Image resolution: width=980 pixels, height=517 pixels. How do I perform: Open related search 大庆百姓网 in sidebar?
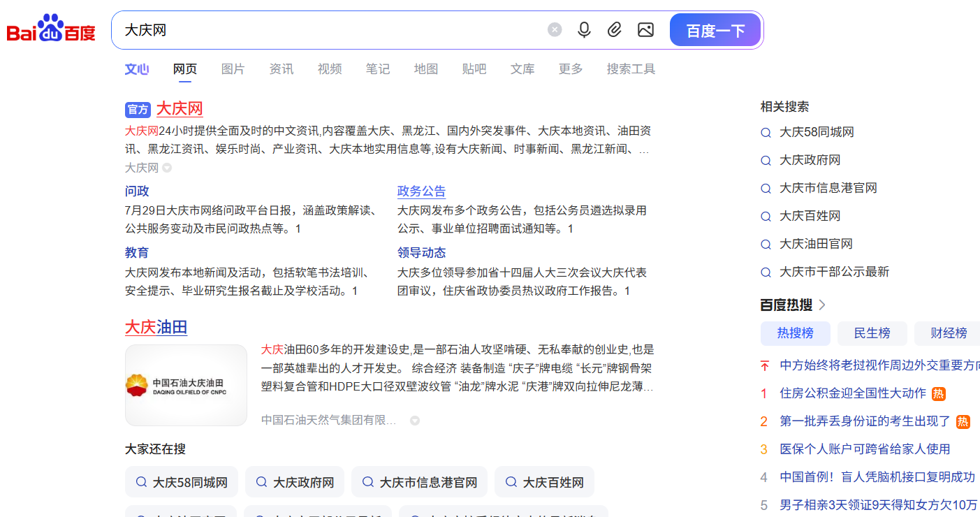[810, 216]
